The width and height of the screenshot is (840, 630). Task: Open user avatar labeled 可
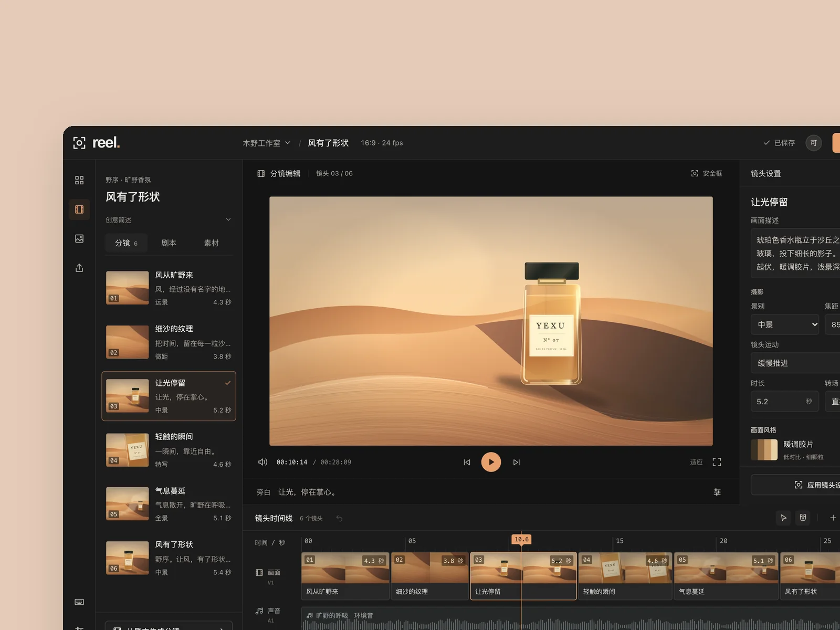814,143
